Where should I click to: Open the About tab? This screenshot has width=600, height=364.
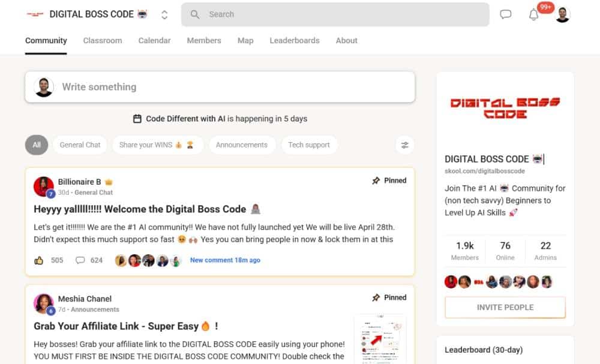(x=347, y=41)
